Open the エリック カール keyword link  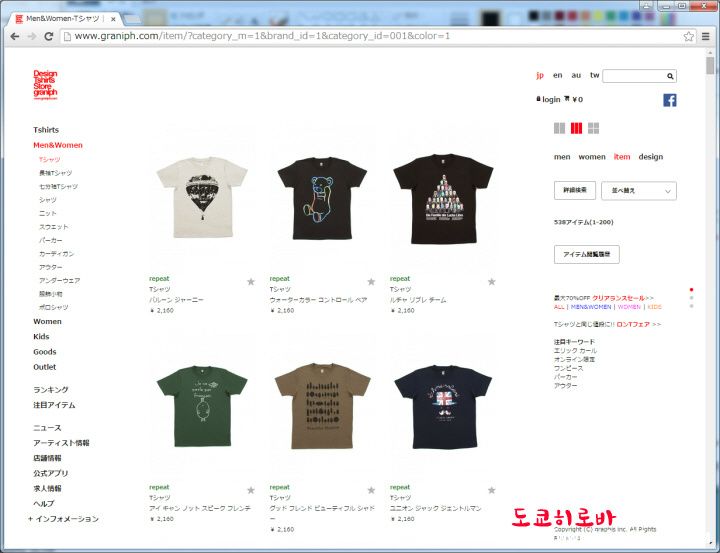575,350
